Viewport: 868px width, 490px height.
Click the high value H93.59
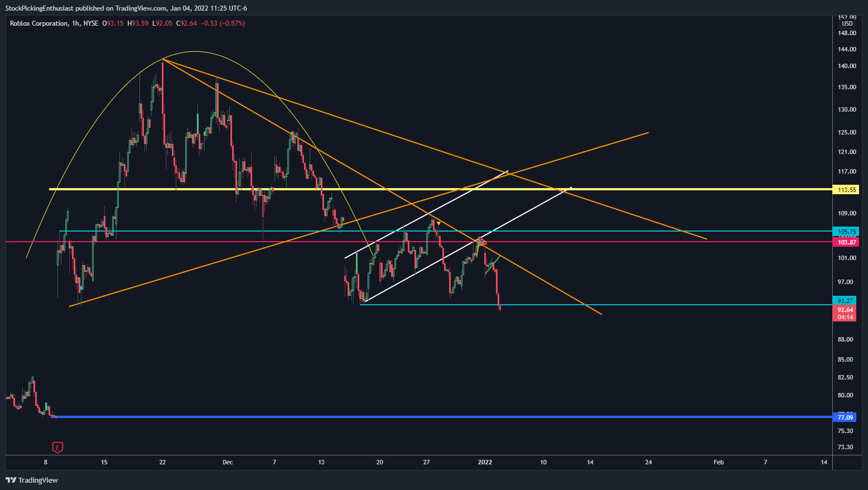pos(138,23)
